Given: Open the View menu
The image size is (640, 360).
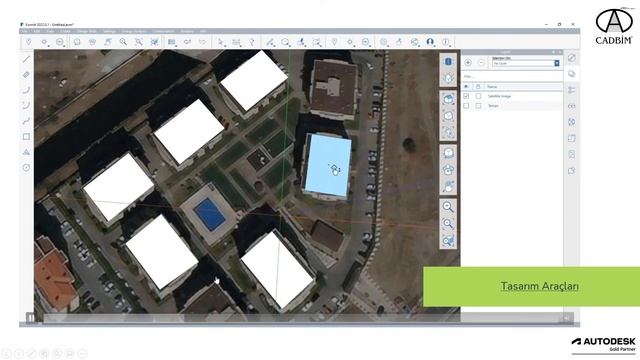Looking at the screenshot, I should (50, 31).
